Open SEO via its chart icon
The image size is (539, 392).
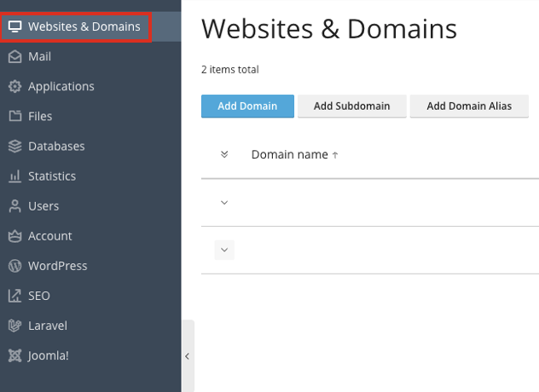coord(14,296)
